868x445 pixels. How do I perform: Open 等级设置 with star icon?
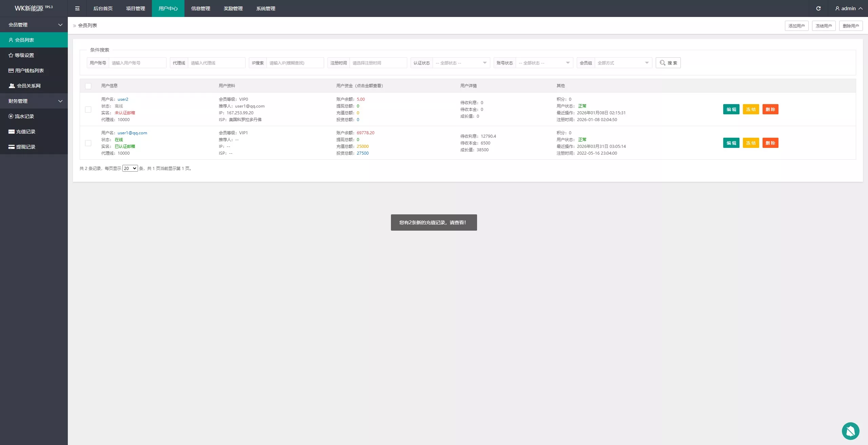pos(24,55)
